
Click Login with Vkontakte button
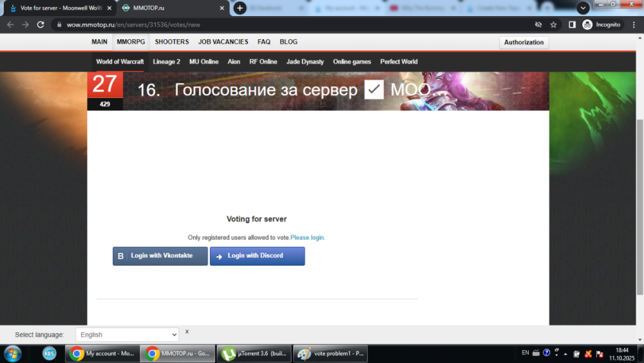coord(160,256)
